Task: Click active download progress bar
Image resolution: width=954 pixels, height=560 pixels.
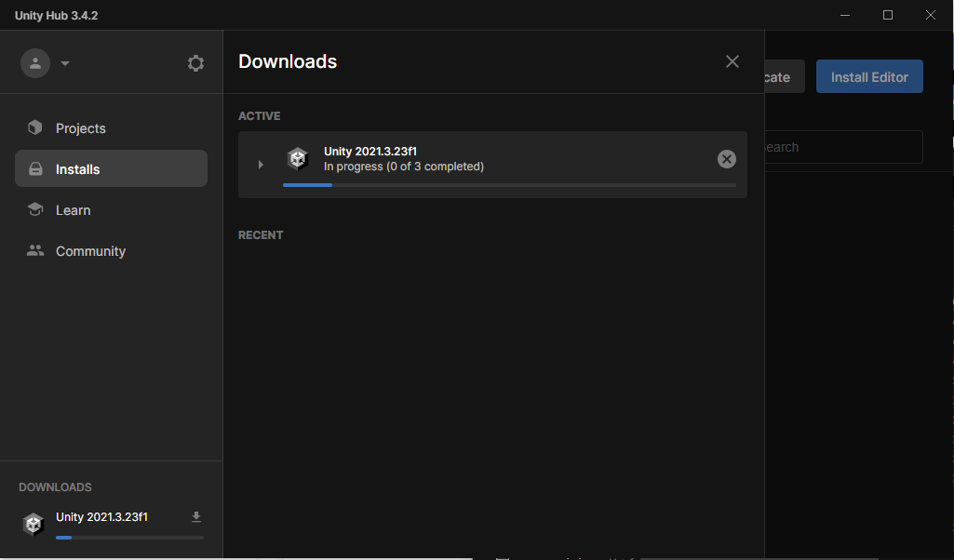Action: point(509,185)
